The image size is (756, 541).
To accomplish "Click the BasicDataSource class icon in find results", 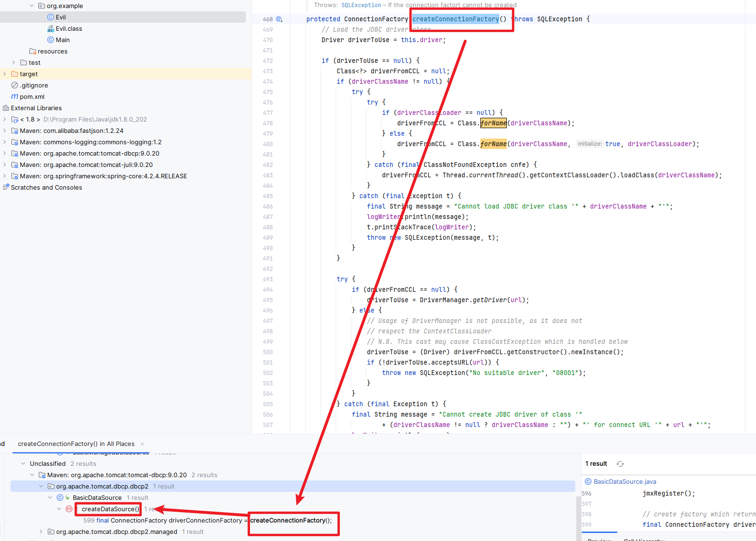I will [60, 497].
